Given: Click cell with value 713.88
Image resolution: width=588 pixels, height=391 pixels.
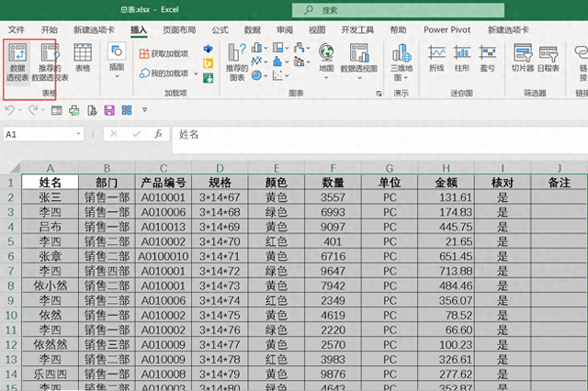Looking at the screenshot, I should (446, 271).
